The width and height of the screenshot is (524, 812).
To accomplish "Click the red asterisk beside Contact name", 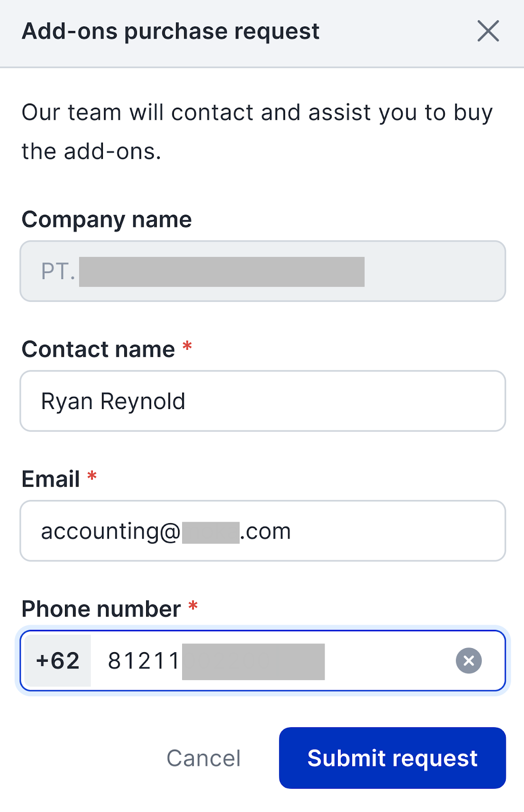I will point(187,347).
